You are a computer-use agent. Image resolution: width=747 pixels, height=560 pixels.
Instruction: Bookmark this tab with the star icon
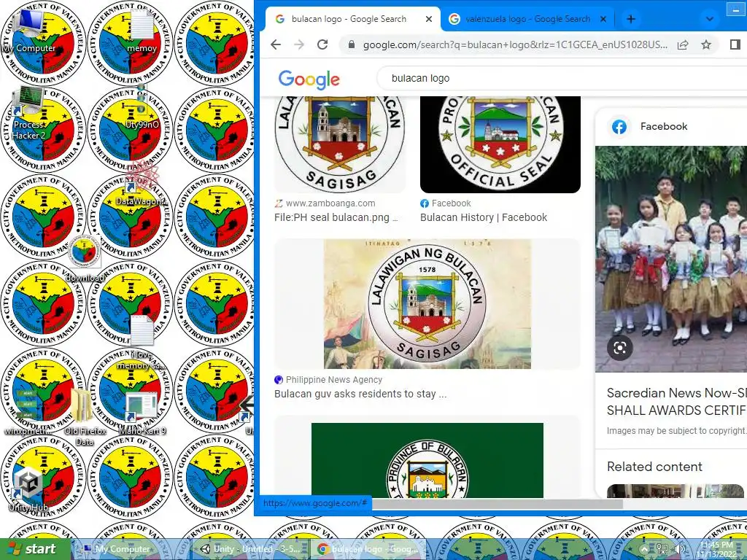tap(706, 44)
